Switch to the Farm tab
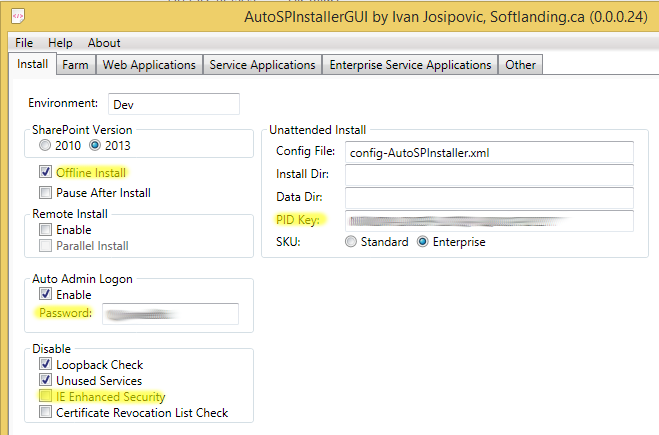Screen dimensions: 659x435 pyautogui.click(x=76, y=65)
